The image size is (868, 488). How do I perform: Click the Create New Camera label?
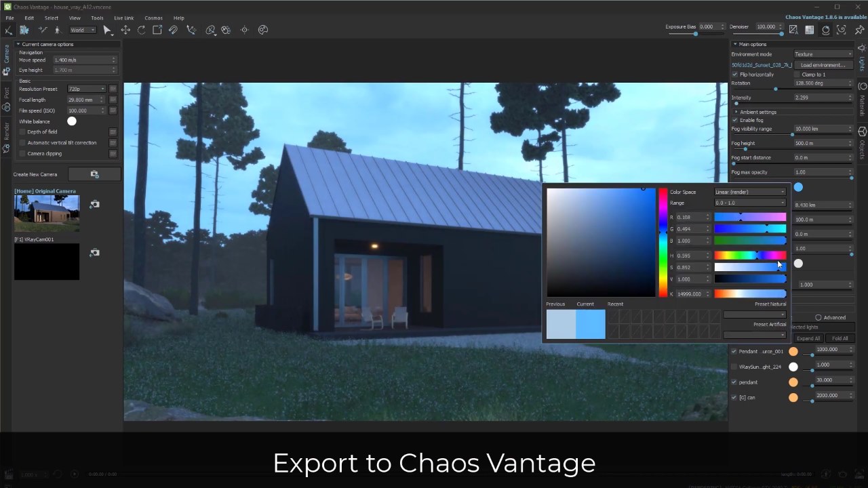(x=35, y=174)
